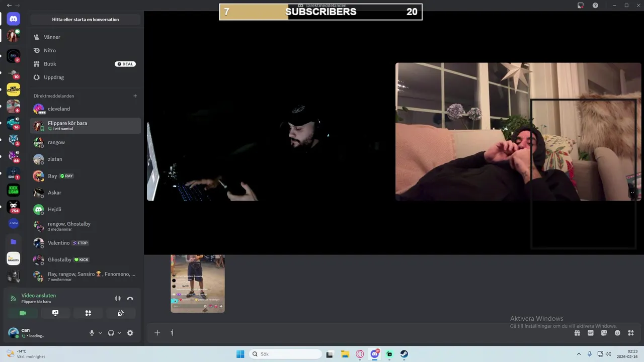
Task: Open DM with cleveland
Action: click(86, 109)
